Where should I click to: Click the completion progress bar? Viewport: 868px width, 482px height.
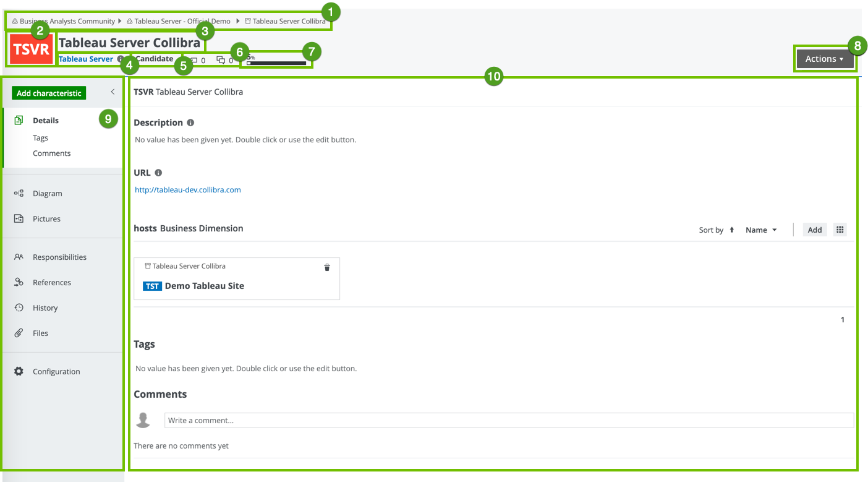[276, 63]
